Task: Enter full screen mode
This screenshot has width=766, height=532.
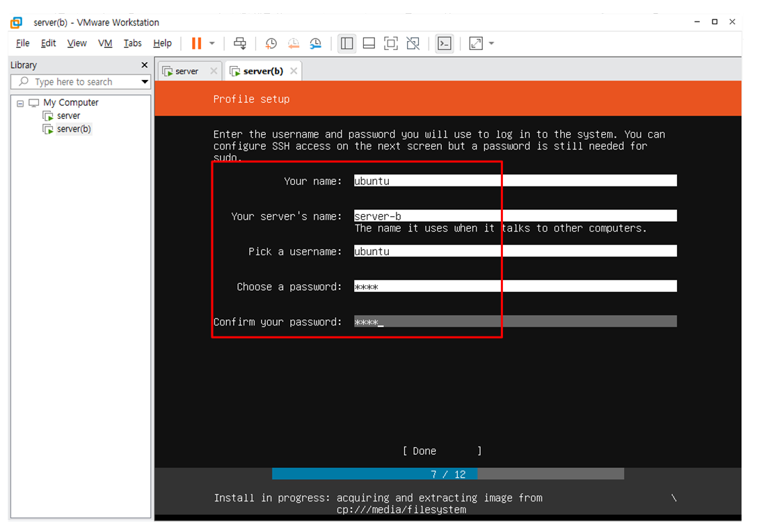Action: click(x=391, y=44)
